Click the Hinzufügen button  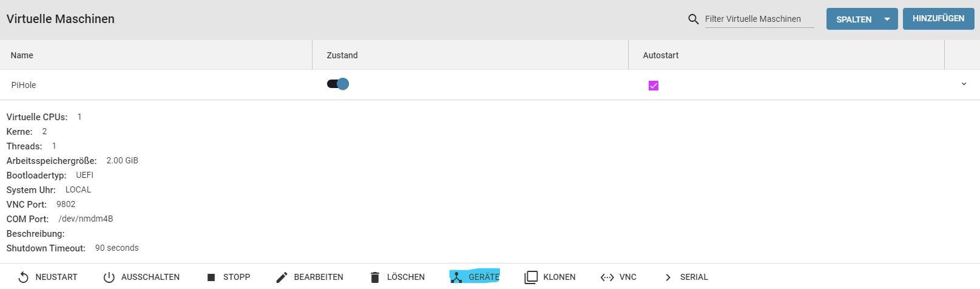pyautogui.click(x=939, y=19)
